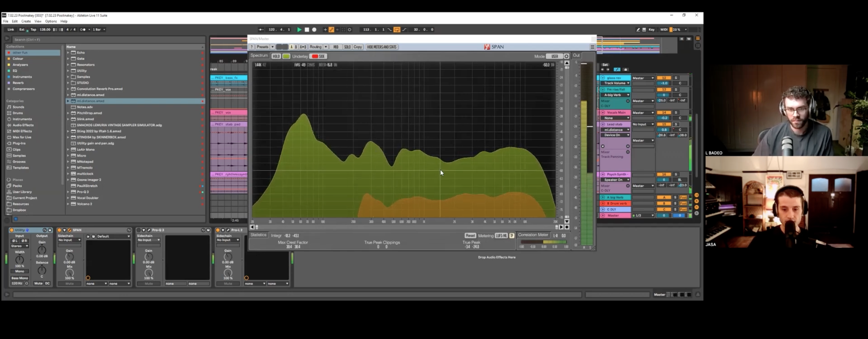Open the SPAN Routing dropdown arrow
The height and width of the screenshot is (339, 868).
click(x=326, y=47)
